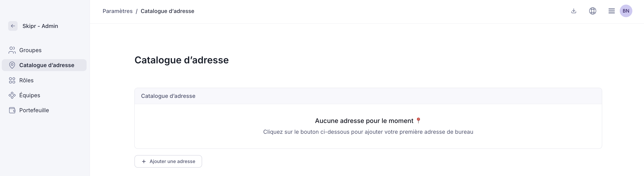
Task: Open the language globe icon
Action: (x=592, y=11)
